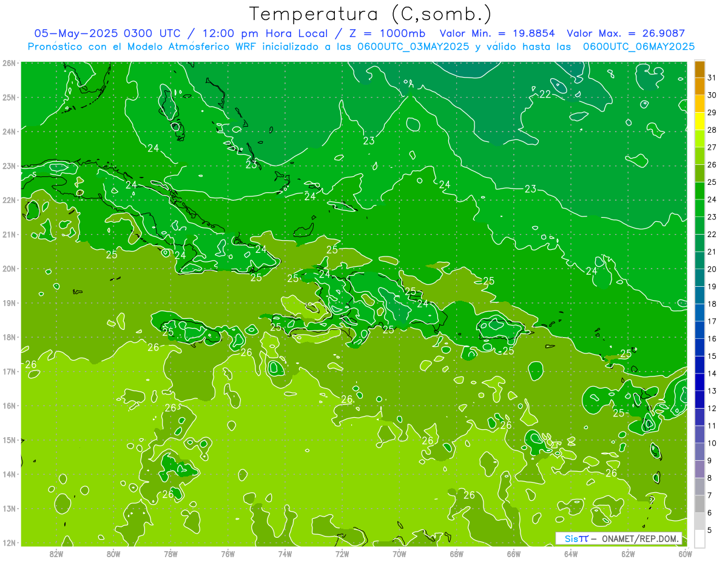This screenshot has height=562, width=728.
Task: Click the 22N latitude axis label
Action: coord(9,200)
